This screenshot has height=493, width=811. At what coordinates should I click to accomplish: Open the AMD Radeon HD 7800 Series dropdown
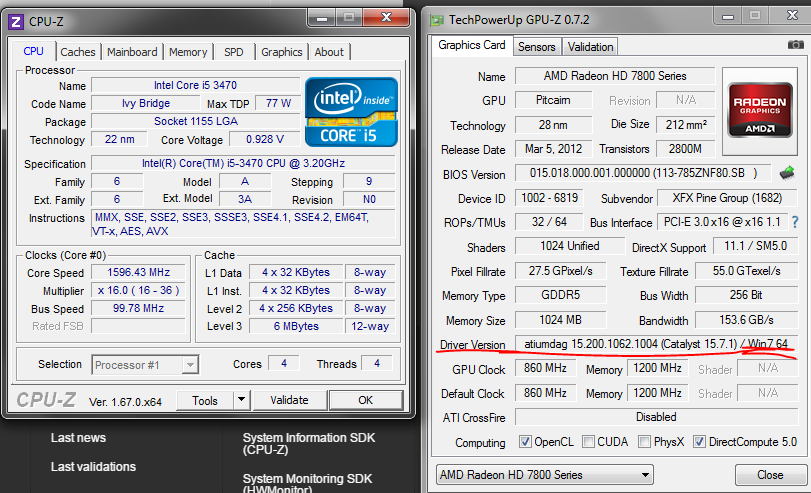point(545,474)
